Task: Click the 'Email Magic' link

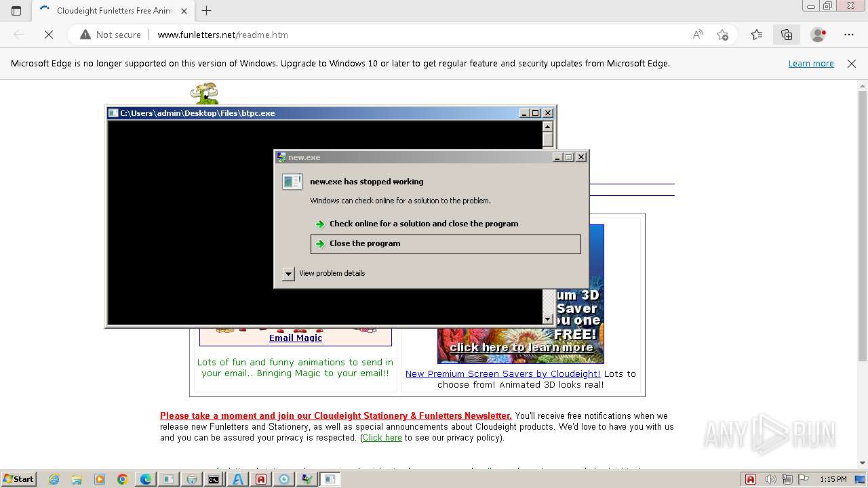Action: click(x=296, y=338)
